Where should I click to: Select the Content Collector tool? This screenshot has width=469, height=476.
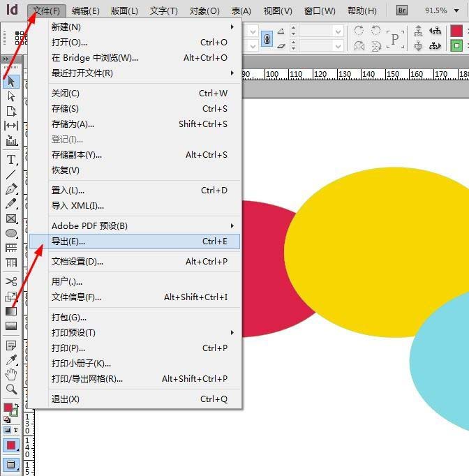(11, 140)
